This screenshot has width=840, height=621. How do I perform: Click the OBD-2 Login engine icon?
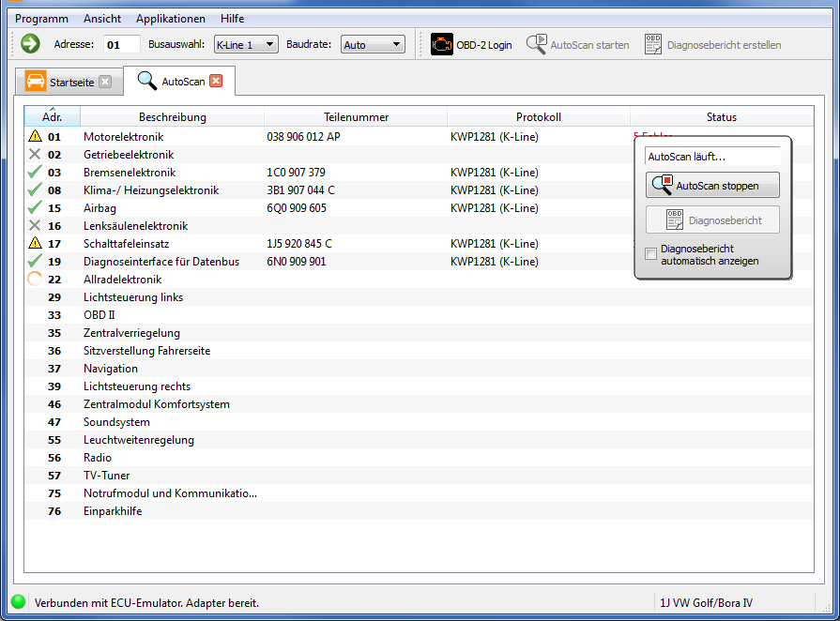click(441, 44)
